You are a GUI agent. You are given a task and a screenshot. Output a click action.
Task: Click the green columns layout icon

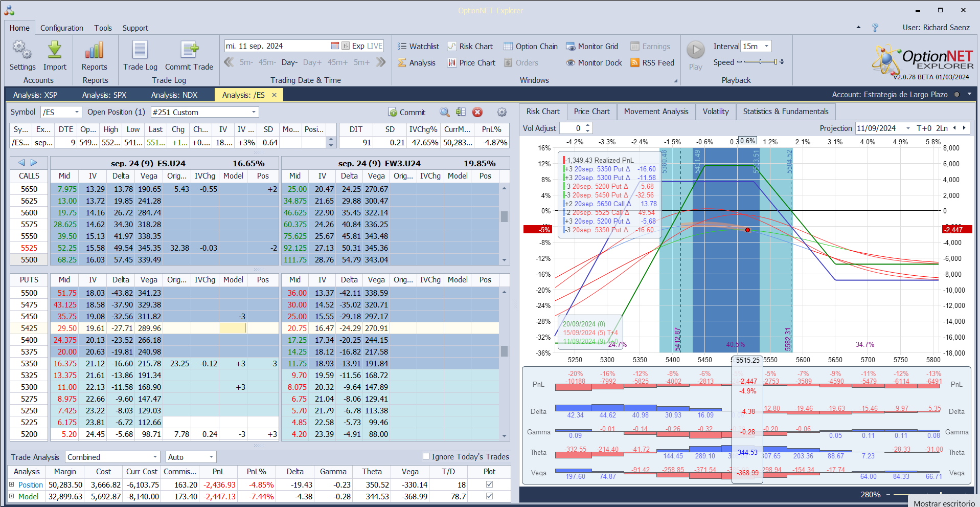(x=461, y=112)
